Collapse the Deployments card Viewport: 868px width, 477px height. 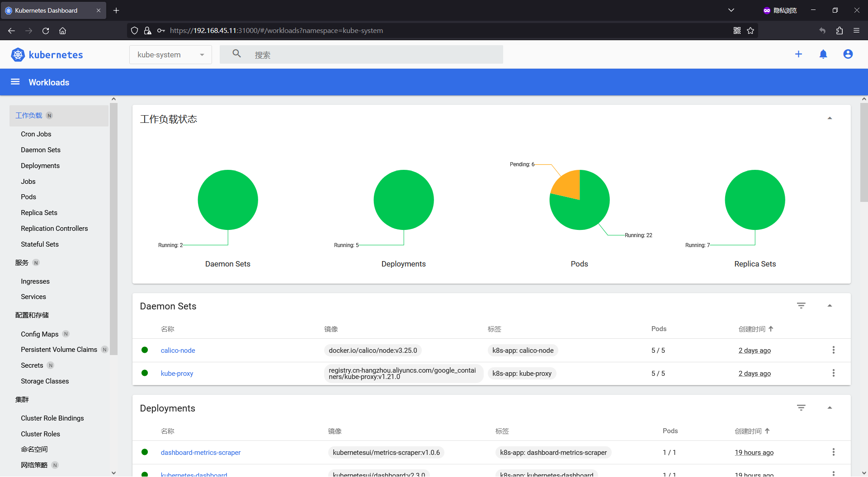click(x=830, y=408)
